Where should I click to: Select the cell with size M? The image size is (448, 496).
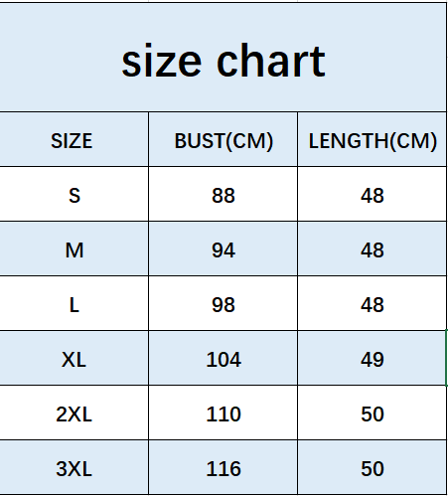[x=75, y=248]
